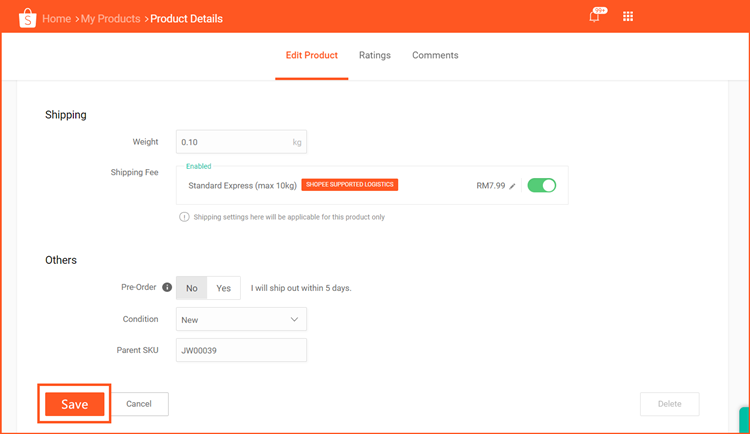Click the shipping settings notice icon
Viewport: 750px width, 434px height.
click(184, 217)
